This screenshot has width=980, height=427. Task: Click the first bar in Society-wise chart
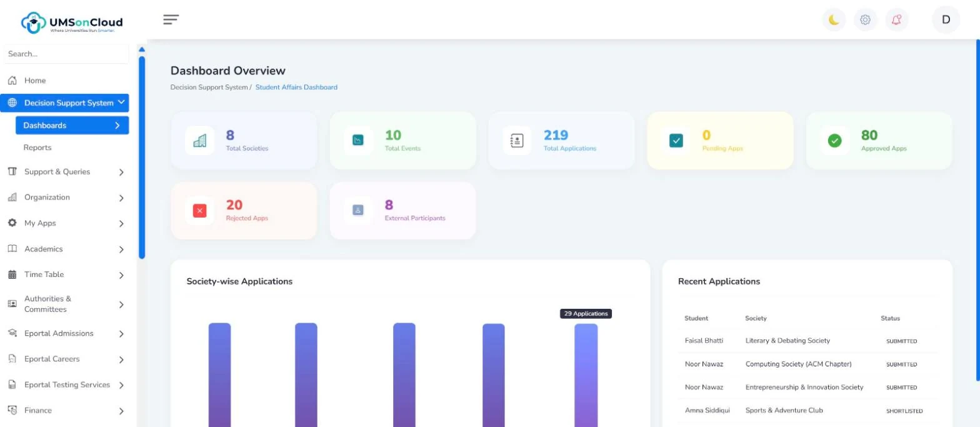point(220,375)
